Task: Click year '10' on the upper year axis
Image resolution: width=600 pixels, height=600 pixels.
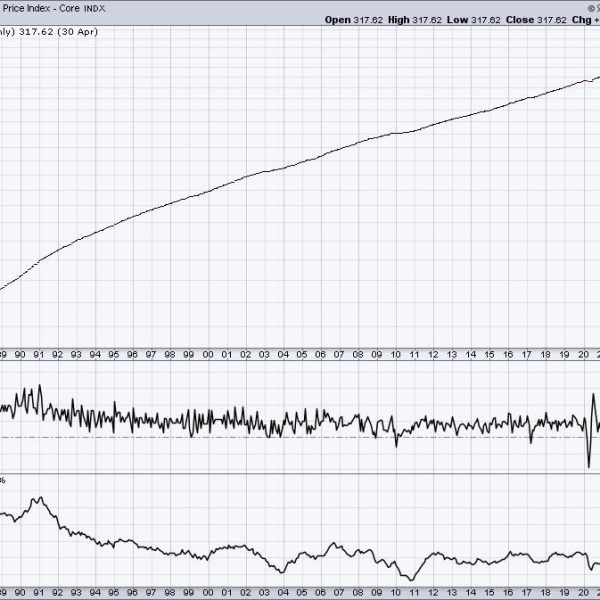Action: (x=395, y=355)
